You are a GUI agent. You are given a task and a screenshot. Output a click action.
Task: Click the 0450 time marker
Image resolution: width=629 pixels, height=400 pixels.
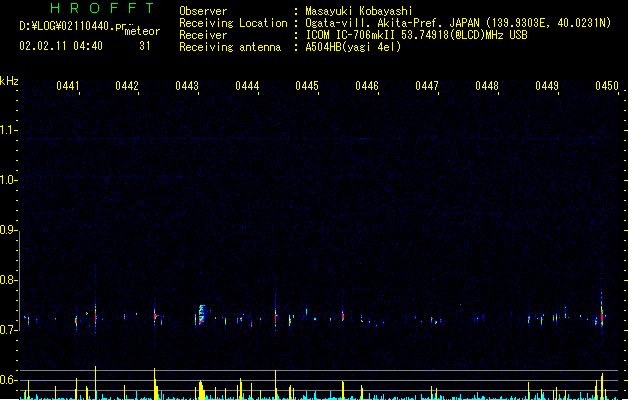tap(607, 86)
